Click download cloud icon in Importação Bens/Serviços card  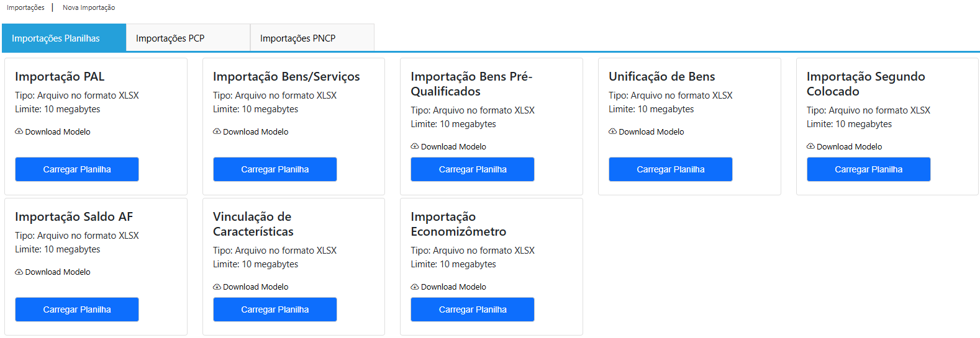[217, 131]
